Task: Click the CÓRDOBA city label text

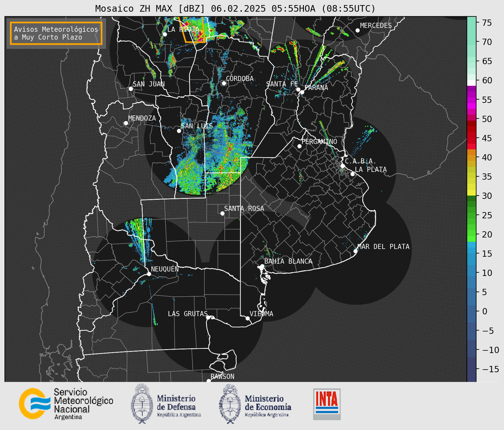Action: pyautogui.click(x=240, y=79)
